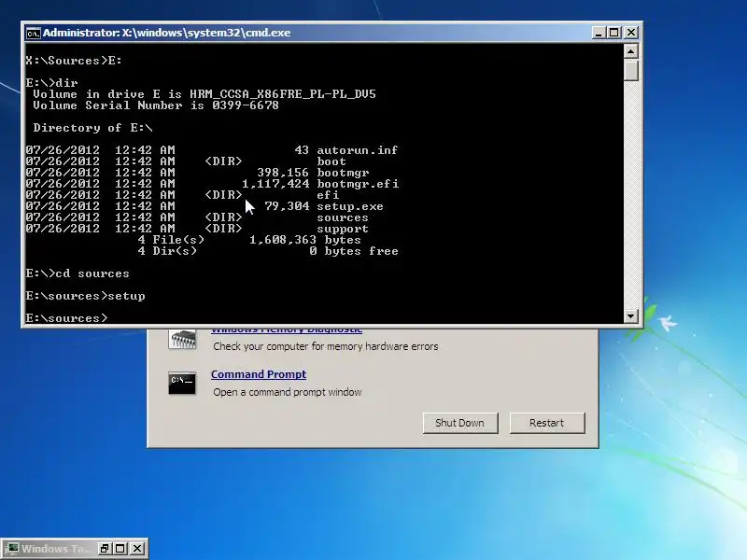747x560 pixels.
Task: Click the 1,608,363 bytes total
Action: [x=305, y=240]
